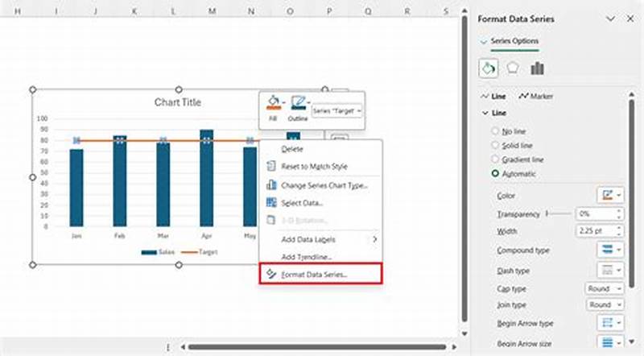Click the vertical scroll down arrow of sheet
This screenshot has width=644, height=356.
click(x=464, y=333)
